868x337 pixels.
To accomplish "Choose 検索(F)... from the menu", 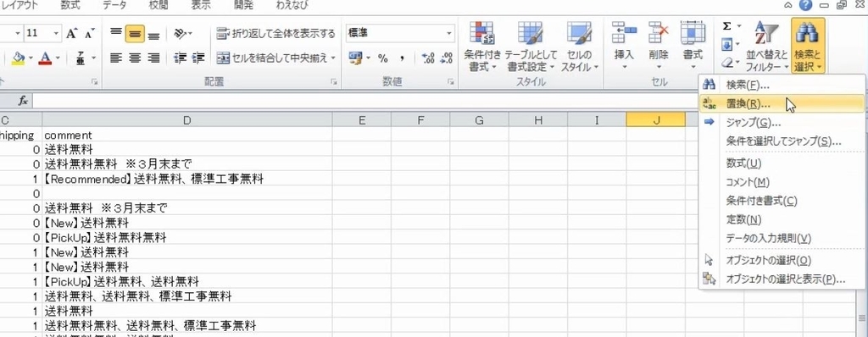I will (782, 86).
